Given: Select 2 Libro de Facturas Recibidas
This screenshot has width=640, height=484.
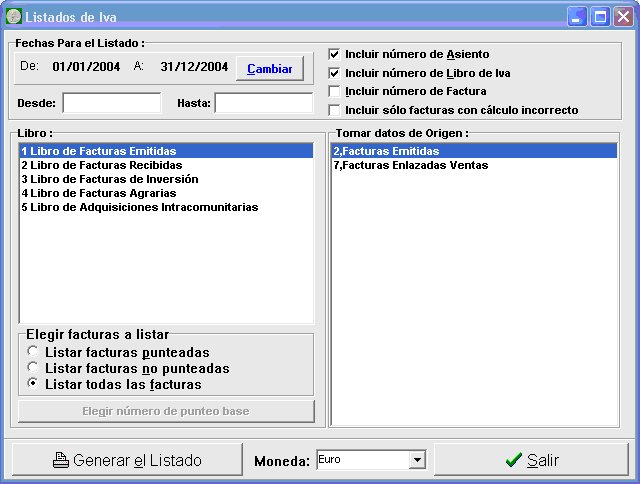Looking at the screenshot, I should tap(101, 165).
